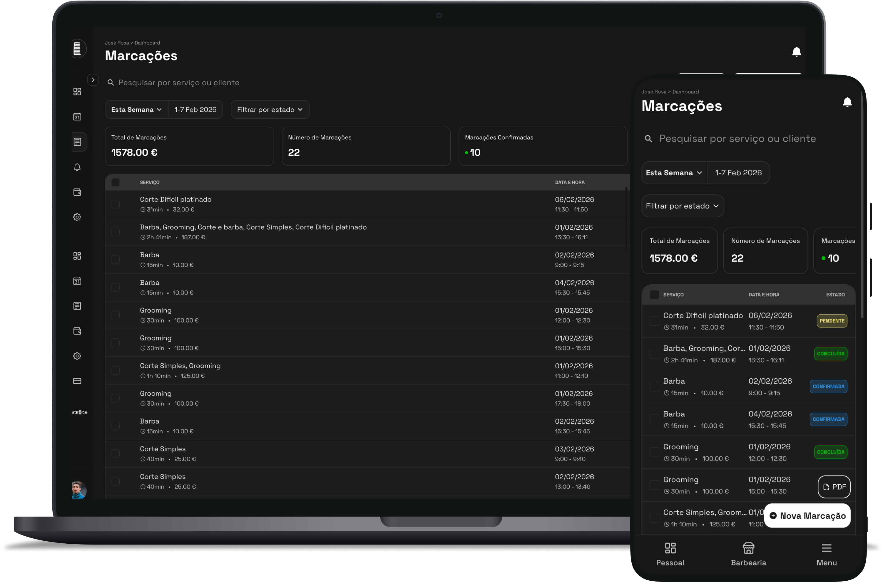883x588 pixels.
Task: Open the upper sidebar settings gear icon
Action: click(x=77, y=217)
